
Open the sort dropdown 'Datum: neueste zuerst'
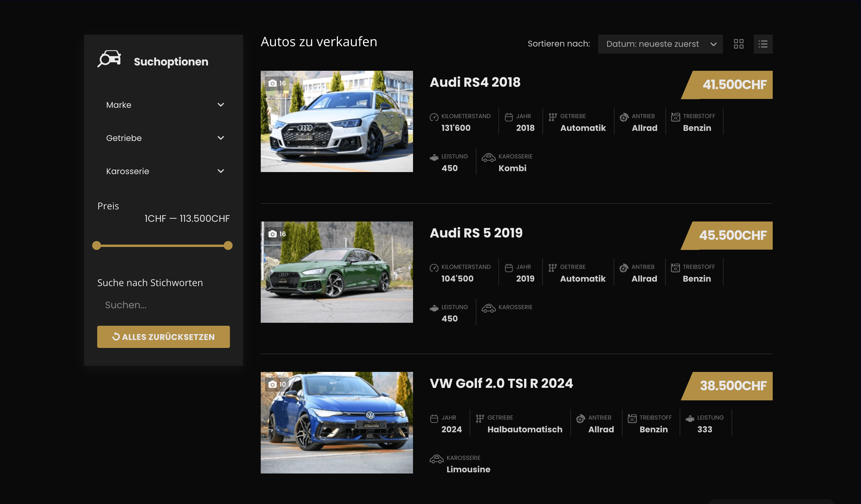click(x=660, y=44)
